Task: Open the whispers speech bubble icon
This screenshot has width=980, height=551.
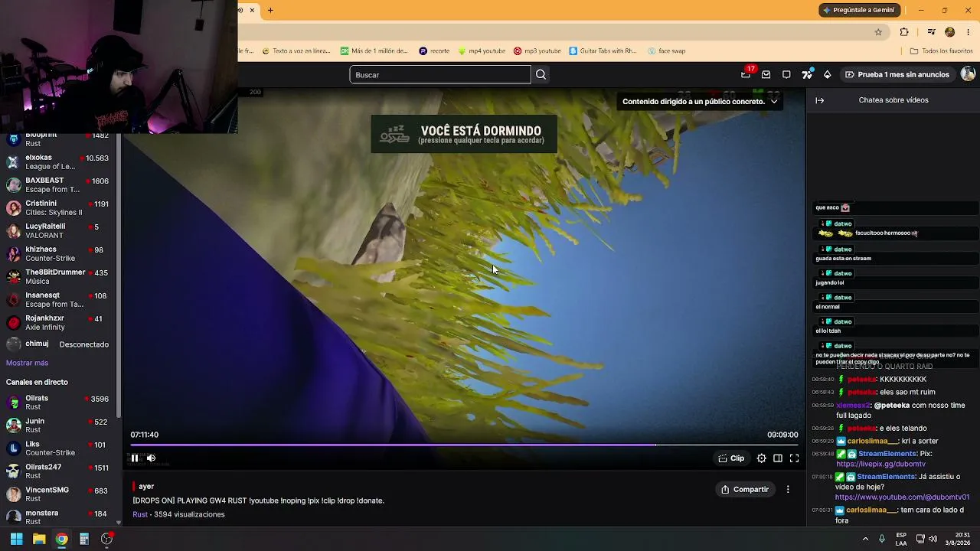Action: [x=786, y=74]
